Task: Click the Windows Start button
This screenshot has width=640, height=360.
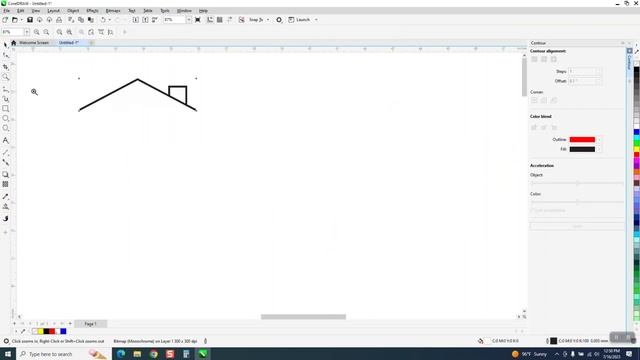Action: pos(8,354)
